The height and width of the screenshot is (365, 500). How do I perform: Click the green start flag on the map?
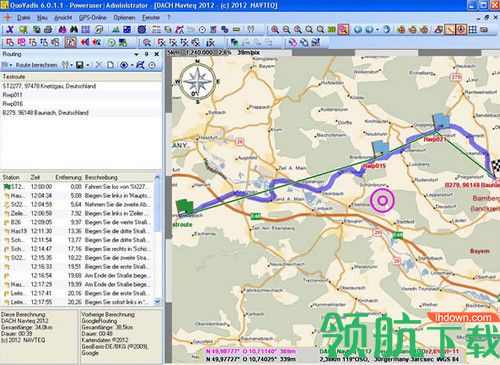point(184,207)
